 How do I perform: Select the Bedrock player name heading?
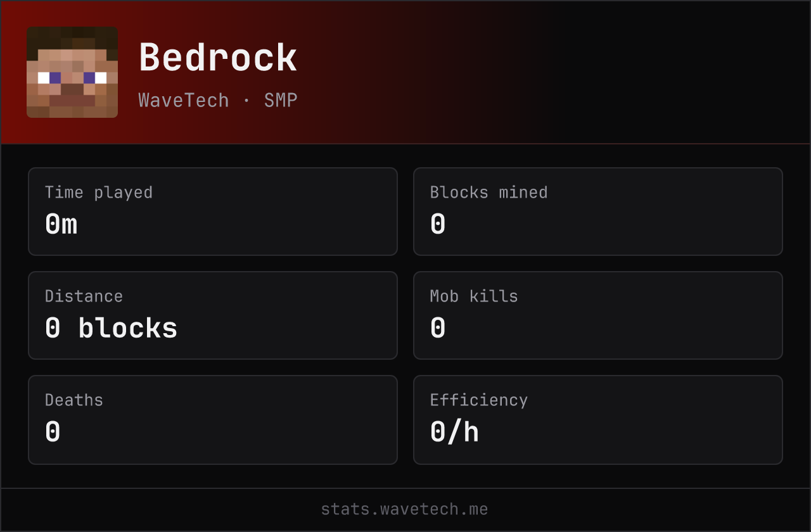(x=218, y=58)
